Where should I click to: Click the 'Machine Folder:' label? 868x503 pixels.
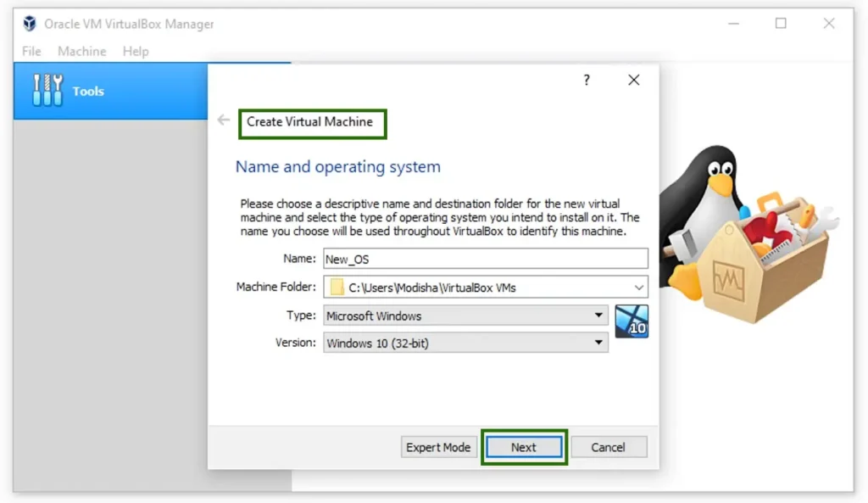tap(275, 287)
